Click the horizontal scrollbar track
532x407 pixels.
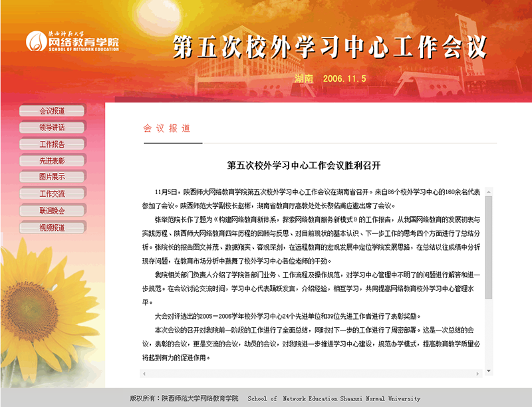pos(311,374)
